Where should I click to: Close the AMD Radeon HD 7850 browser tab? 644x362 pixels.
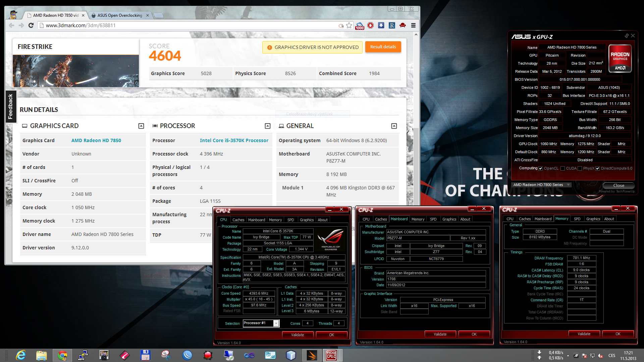tap(83, 15)
